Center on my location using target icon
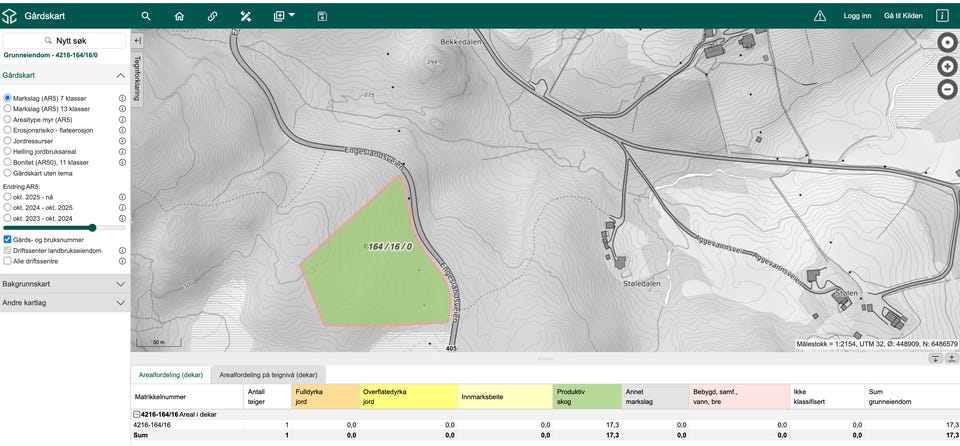This screenshot has height=446, width=960. click(x=947, y=42)
